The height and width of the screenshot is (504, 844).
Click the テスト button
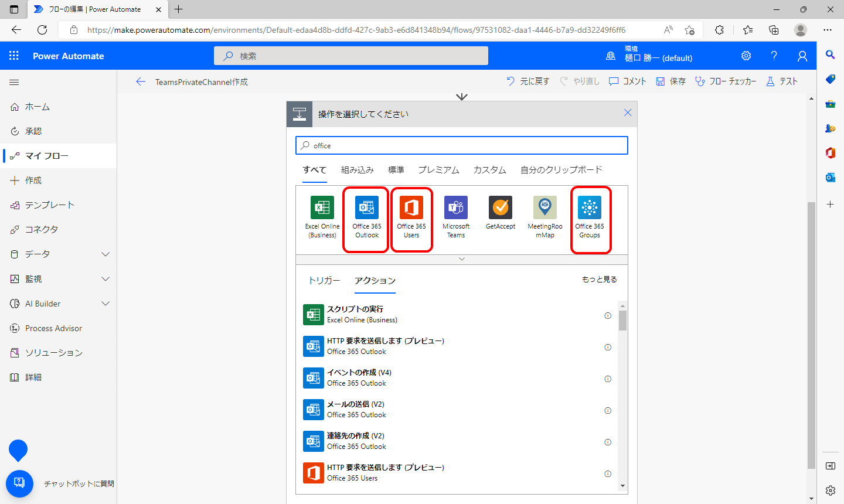point(782,81)
